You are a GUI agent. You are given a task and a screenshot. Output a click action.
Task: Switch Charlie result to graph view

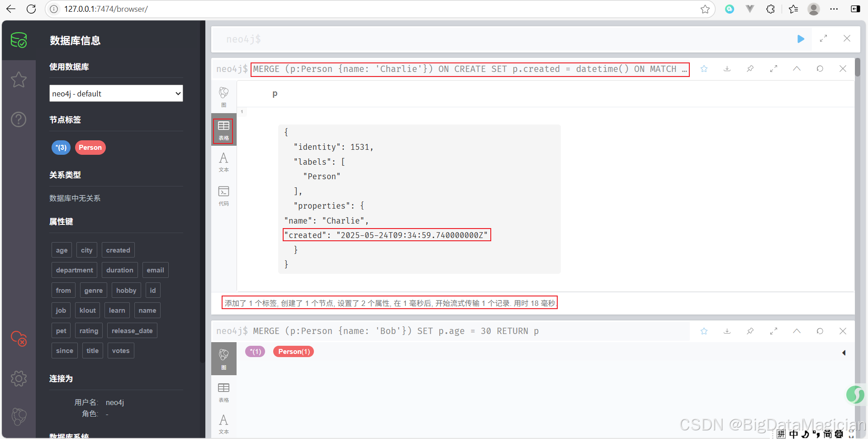(224, 97)
